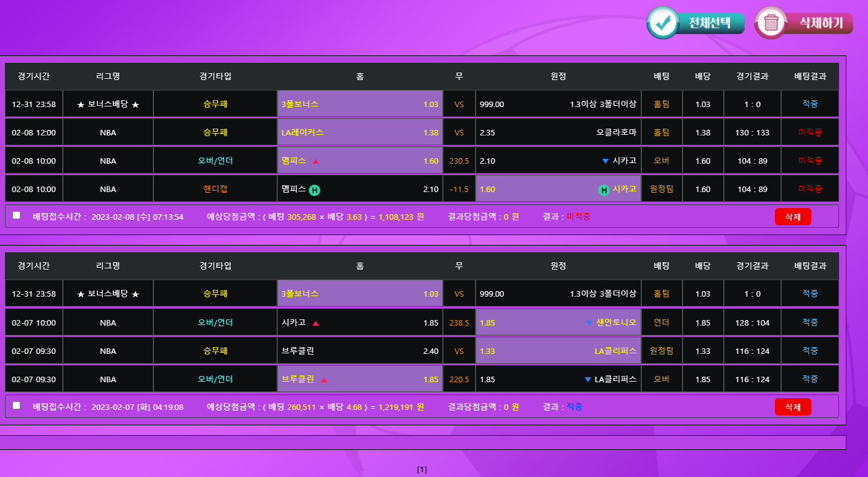The width and height of the screenshot is (868, 477).
Task: Click the 경기시간 column header in first table
Action: tap(34, 76)
